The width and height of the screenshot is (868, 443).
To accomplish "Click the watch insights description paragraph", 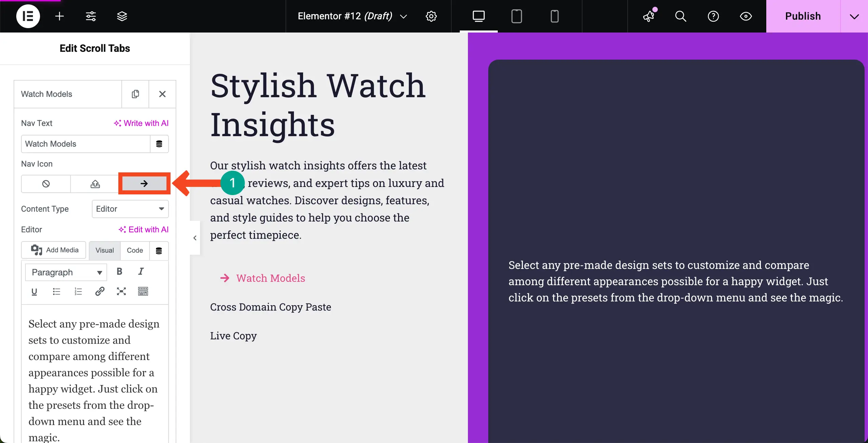I will (327, 200).
